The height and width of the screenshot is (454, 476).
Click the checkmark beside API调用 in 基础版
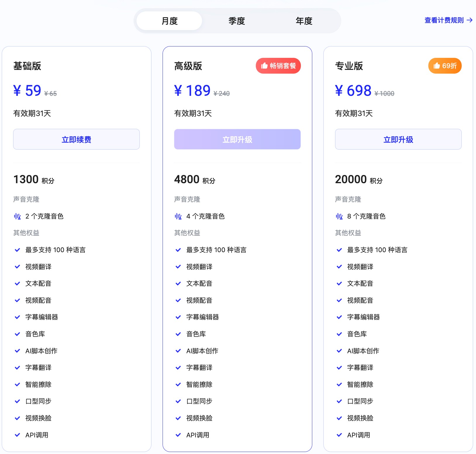click(x=17, y=435)
